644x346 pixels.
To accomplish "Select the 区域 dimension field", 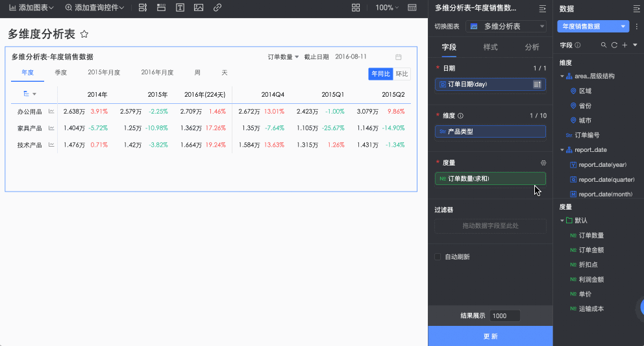I will (585, 91).
